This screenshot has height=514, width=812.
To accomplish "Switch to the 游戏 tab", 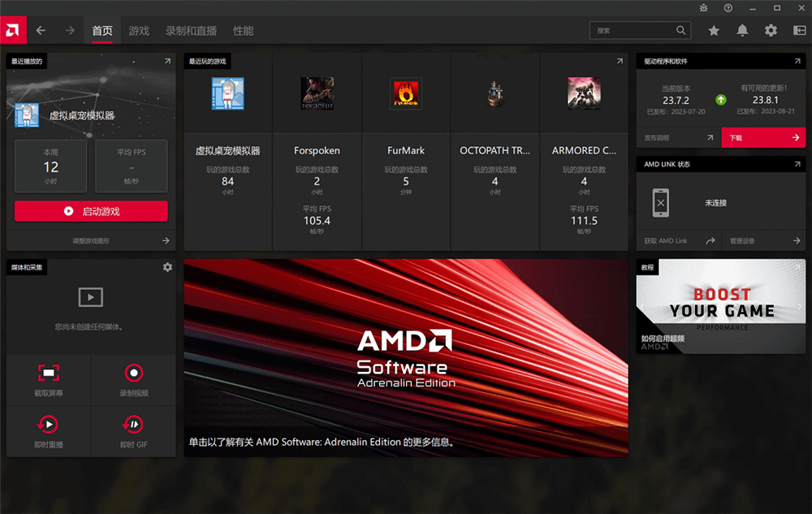I will coord(139,31).
